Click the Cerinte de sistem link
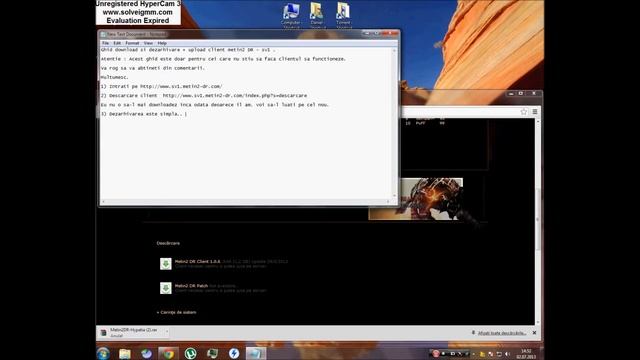 point(178,312)
